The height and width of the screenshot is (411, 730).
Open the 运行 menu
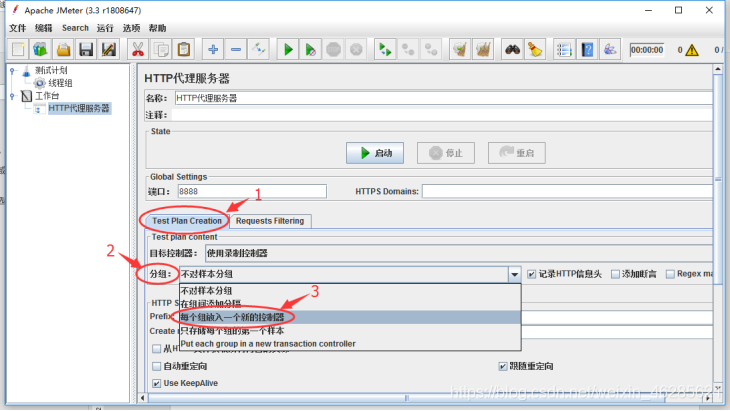tap(105, 28)
